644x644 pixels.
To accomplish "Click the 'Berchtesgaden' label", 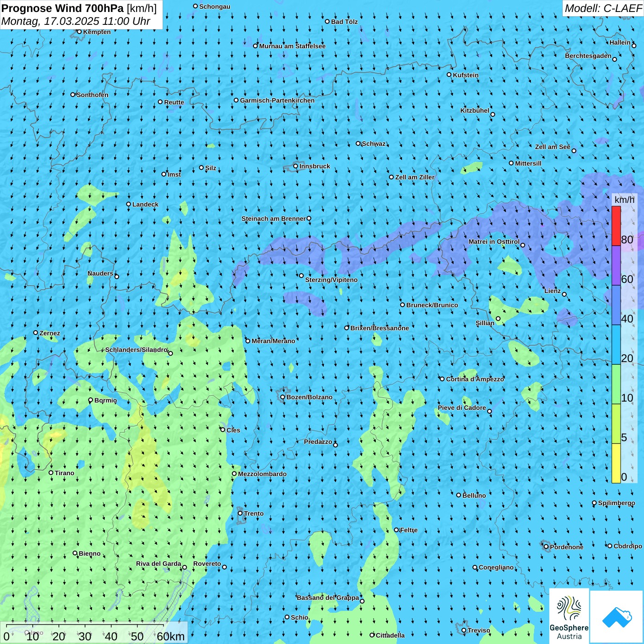I will pyautogui.click(x=588, y=56).
